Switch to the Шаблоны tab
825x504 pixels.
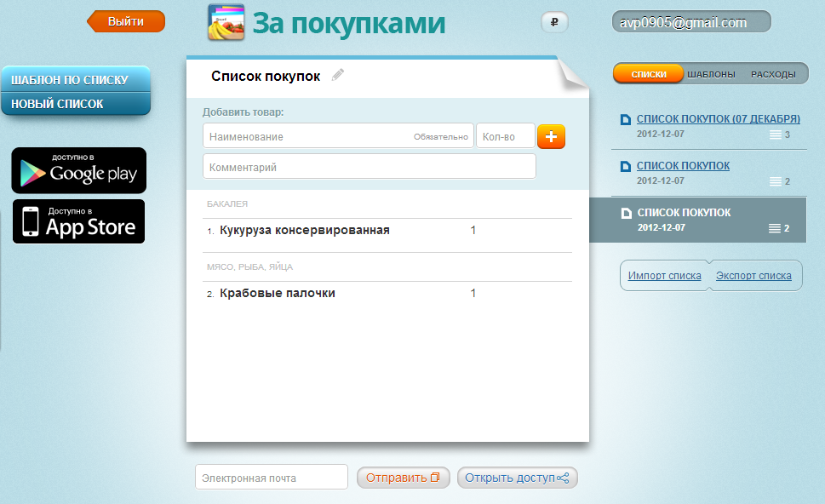711,75
